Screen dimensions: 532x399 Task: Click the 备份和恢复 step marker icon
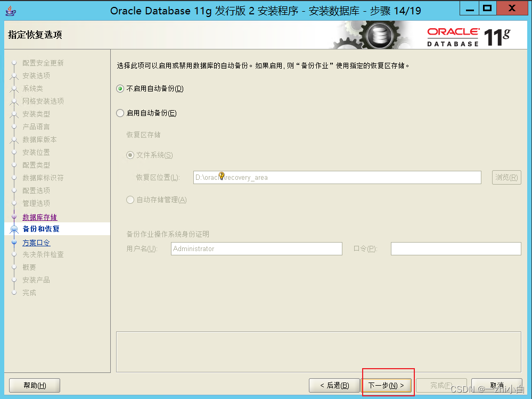click(x=14, y=229)
